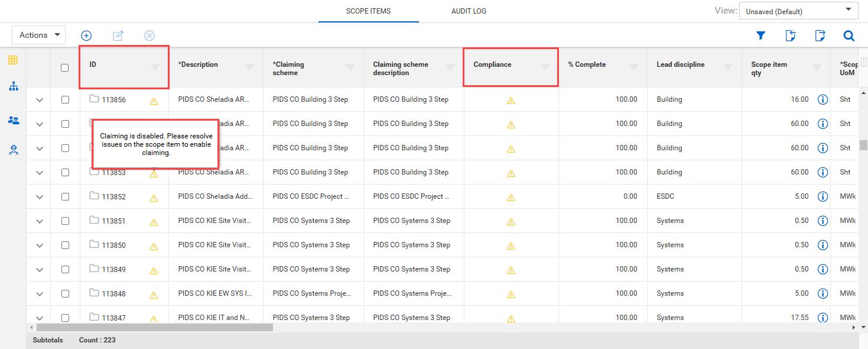The width and height of the screenshot is (868, 349).
Task: Select the header select-all checkbox
Action: (65, 67)
